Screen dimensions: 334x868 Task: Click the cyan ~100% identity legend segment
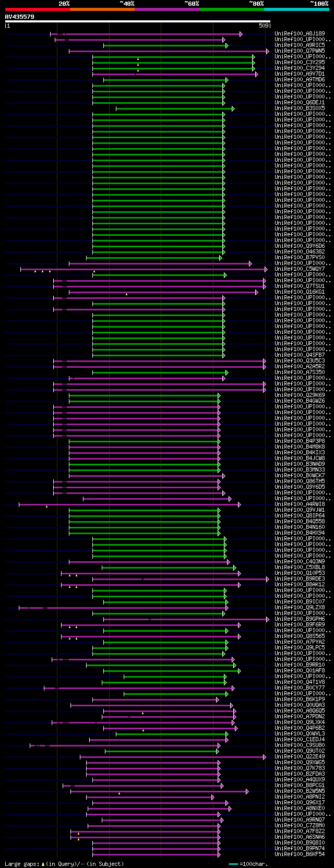pos(296,9)
